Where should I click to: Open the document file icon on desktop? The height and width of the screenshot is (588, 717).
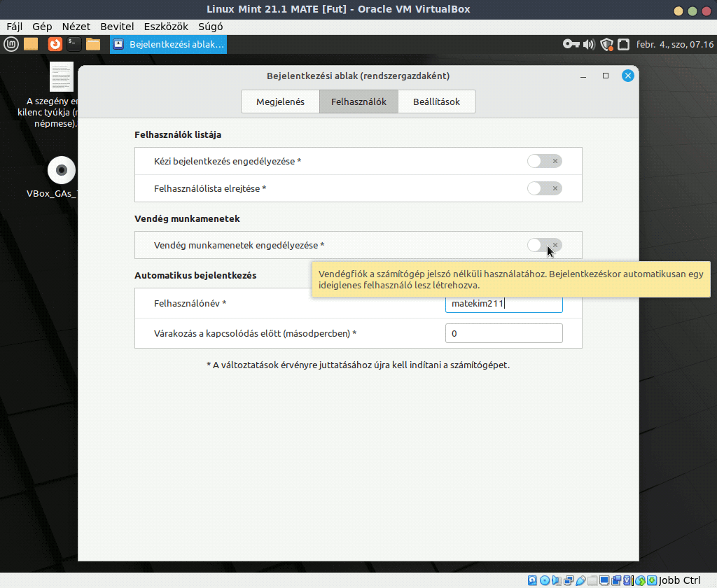tap(62, 77)
